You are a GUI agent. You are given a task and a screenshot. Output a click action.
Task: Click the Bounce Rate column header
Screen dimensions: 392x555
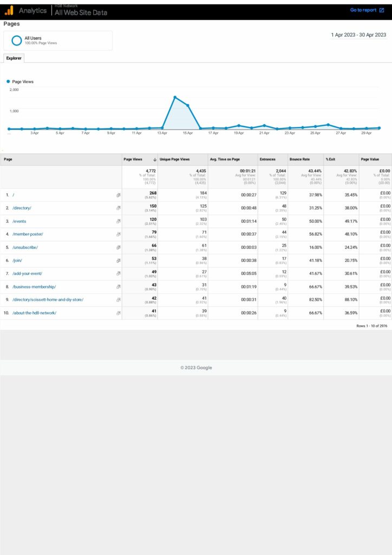299,159
